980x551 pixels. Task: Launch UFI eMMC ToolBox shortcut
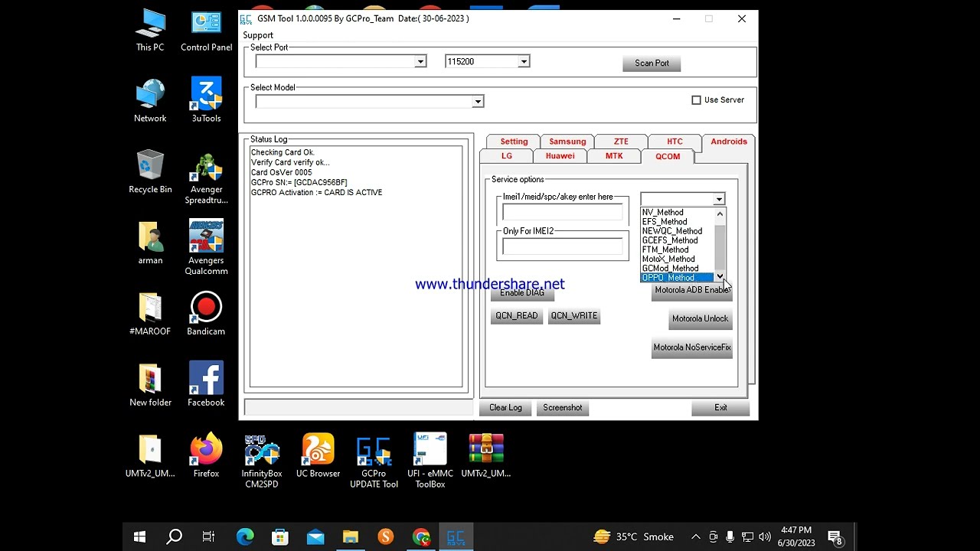(x=430, y=461)
